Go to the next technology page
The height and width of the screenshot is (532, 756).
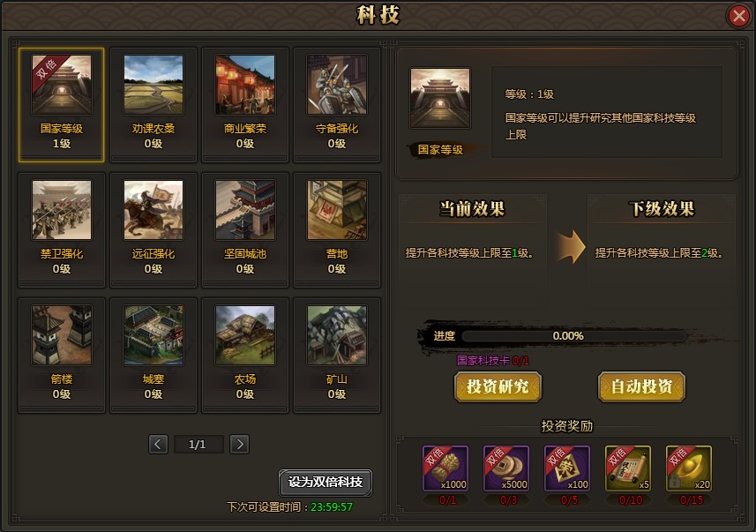tap(240, 445)
